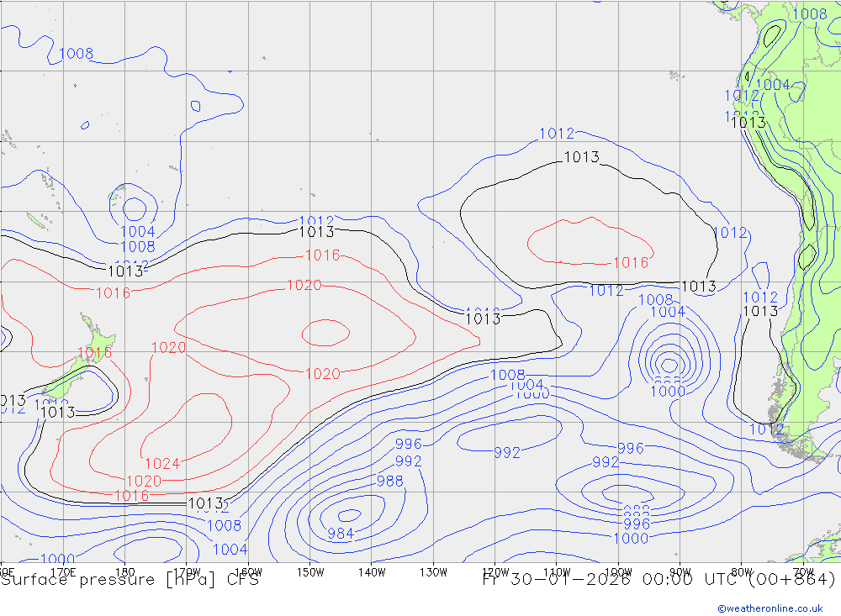841x616 pixels.
Task: Click the 1016 label inside eastern red contour
Action: pyautogui.click(x=631, y=262)
